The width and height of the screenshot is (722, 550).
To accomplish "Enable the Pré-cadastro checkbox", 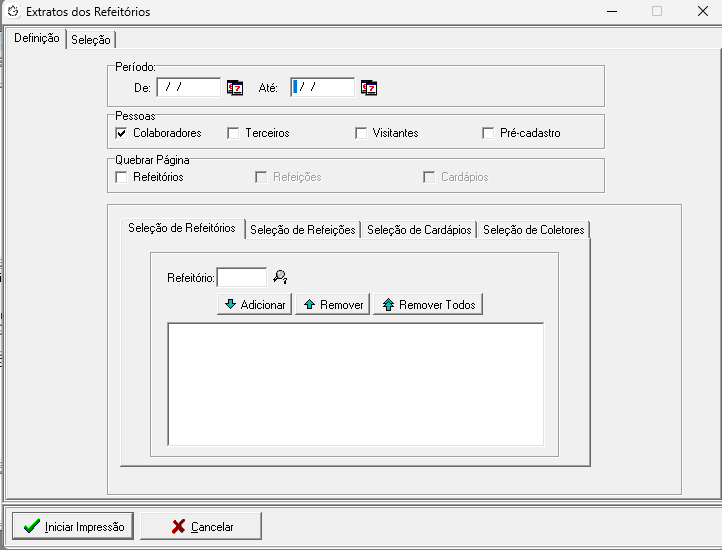I will [x=488, y=133].
